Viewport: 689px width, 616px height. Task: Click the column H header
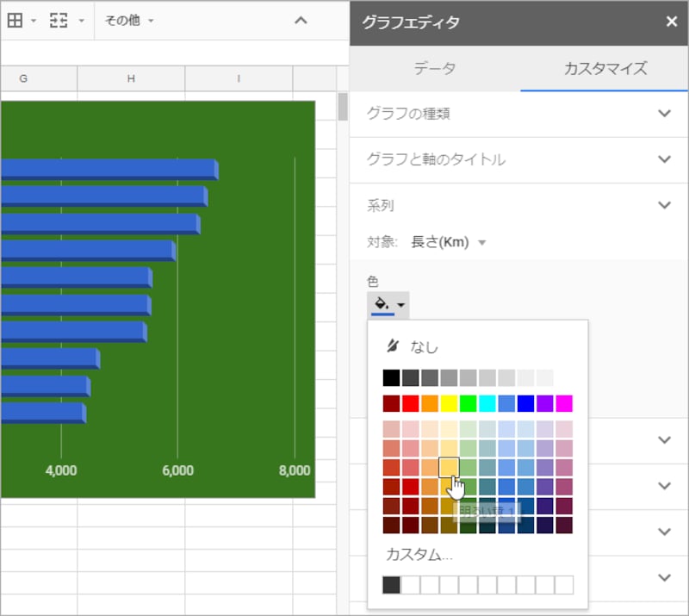131,77
